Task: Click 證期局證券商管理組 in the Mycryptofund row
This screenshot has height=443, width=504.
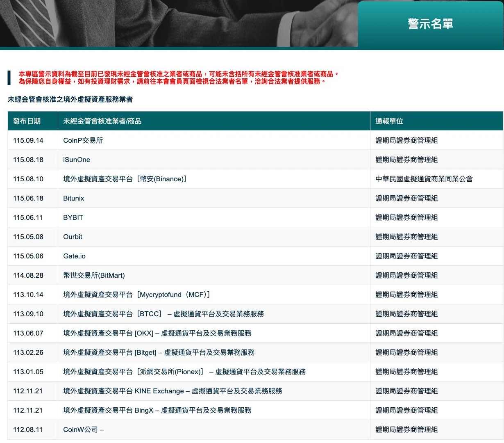Action: tap(407, 295)
